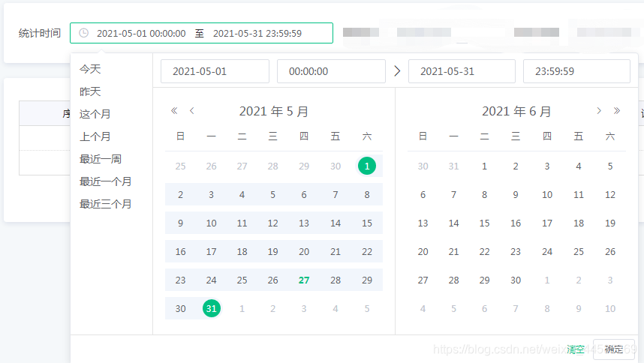
Task: Select May 15 in the calendar
Action: 367,223
